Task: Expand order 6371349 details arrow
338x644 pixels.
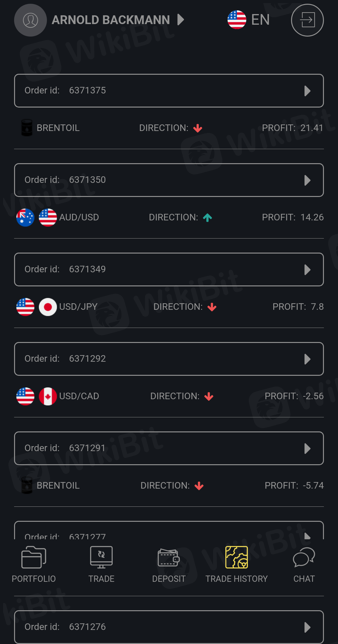Action: coord(307,270)
